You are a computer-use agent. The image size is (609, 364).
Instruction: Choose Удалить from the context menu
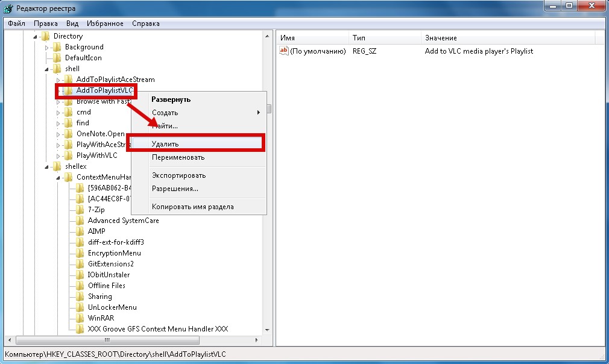(165, 144)
